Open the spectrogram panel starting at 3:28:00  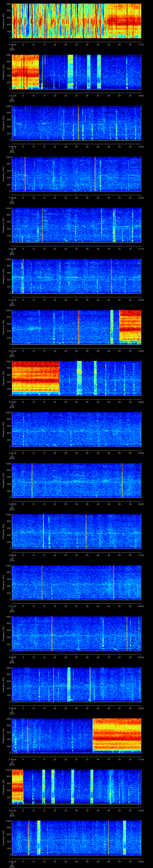coord(76,633)
